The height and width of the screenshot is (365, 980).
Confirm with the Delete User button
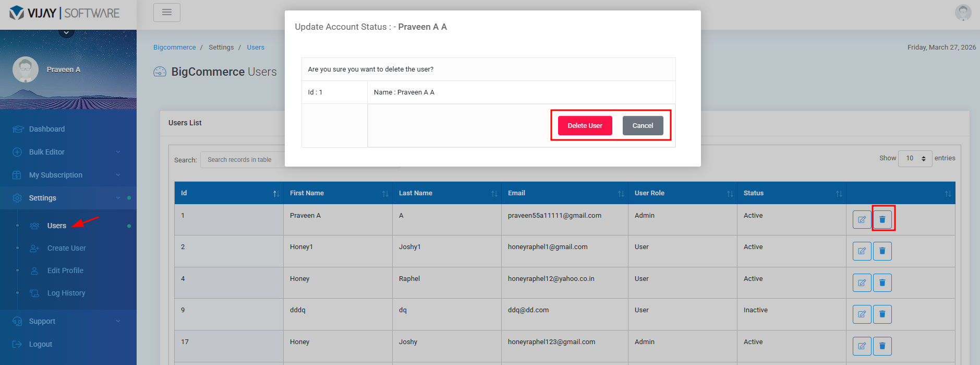pyautogui.click(x=585, y=125)
